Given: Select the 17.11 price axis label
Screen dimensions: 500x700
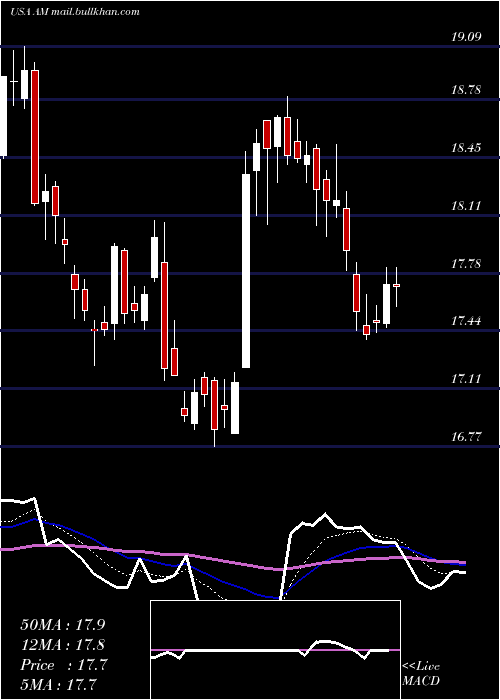Looking at the screenshot, I should pyautogui.click(x=466, y=379).
